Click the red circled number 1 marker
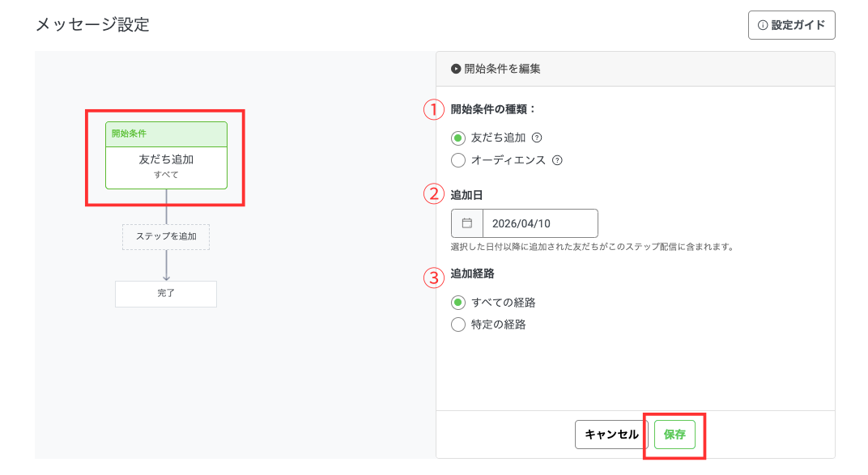 coord(435,109)
